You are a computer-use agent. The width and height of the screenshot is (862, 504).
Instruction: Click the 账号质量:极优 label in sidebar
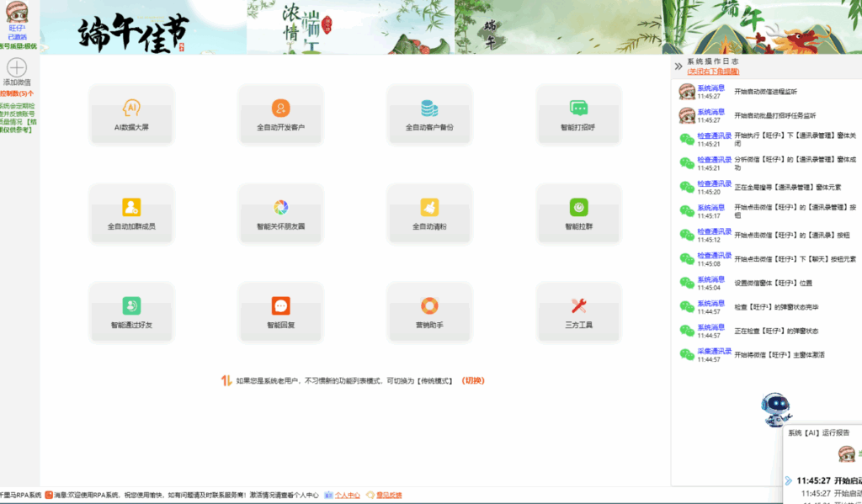pyautogui.click(x=19, y=46)
